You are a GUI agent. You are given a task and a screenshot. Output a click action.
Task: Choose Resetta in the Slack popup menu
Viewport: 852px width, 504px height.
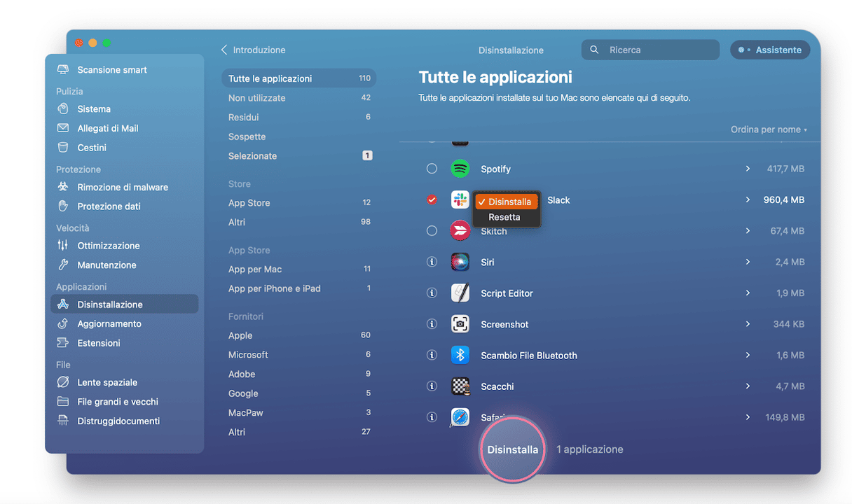tap(506, 217)
